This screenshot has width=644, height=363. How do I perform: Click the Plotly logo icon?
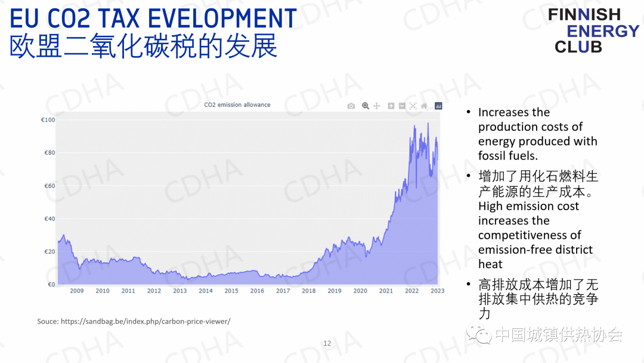(438, 106)
